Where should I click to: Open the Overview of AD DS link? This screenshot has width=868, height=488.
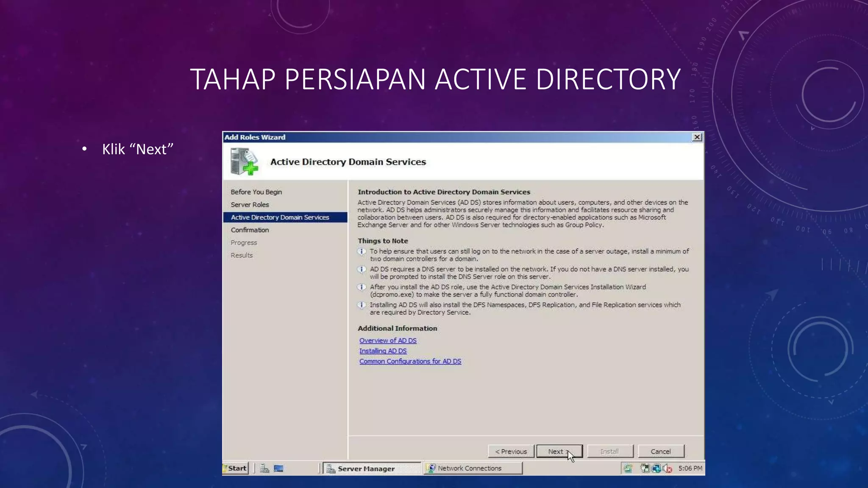[388, 340]
